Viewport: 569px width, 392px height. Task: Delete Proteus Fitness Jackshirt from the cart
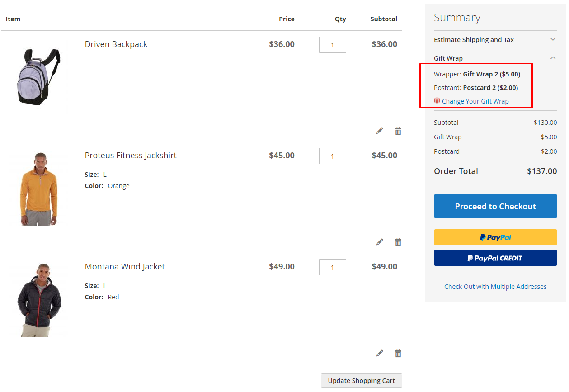click(398, 242)
